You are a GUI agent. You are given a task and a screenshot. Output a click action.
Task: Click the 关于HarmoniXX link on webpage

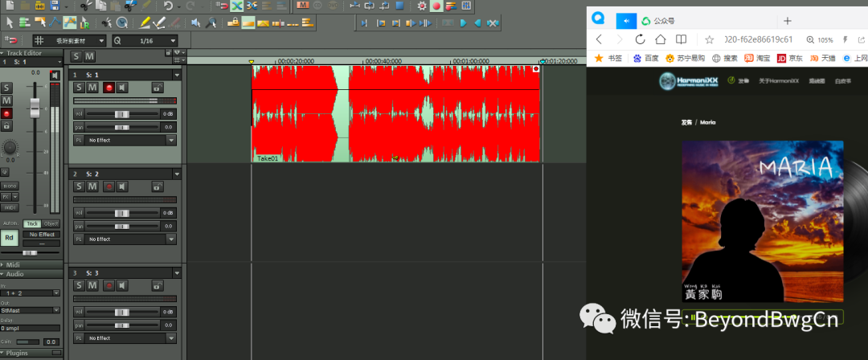pyautogui.click(x=779, y=81)
